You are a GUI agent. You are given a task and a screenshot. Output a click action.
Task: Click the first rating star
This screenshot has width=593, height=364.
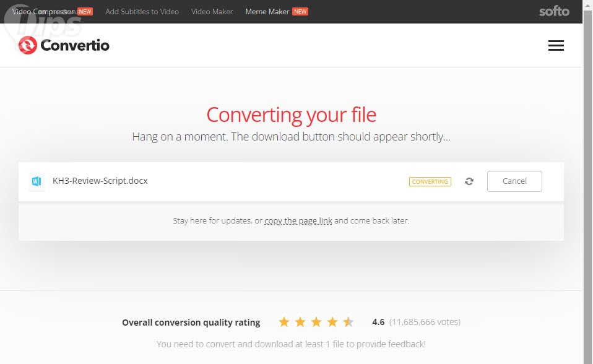[x=284, y=322]
